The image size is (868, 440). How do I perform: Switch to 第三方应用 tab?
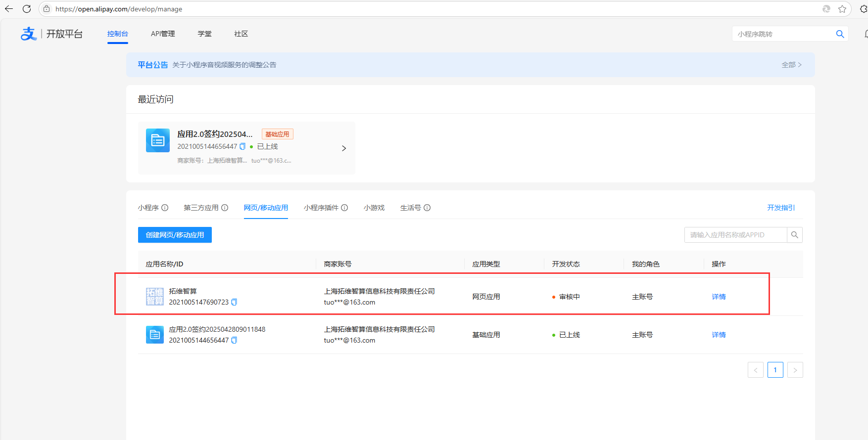[201, 208]
